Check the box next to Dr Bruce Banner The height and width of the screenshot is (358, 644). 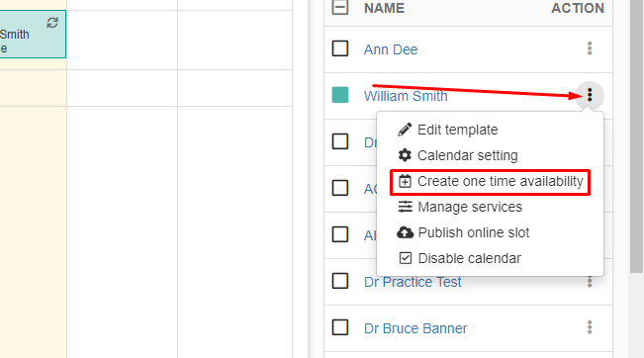click(340, 327)
